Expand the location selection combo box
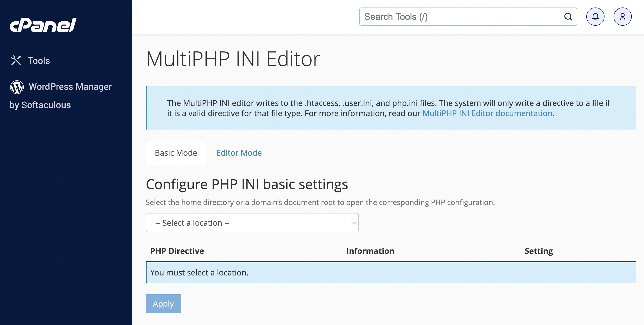 click(x=252, y=222)
